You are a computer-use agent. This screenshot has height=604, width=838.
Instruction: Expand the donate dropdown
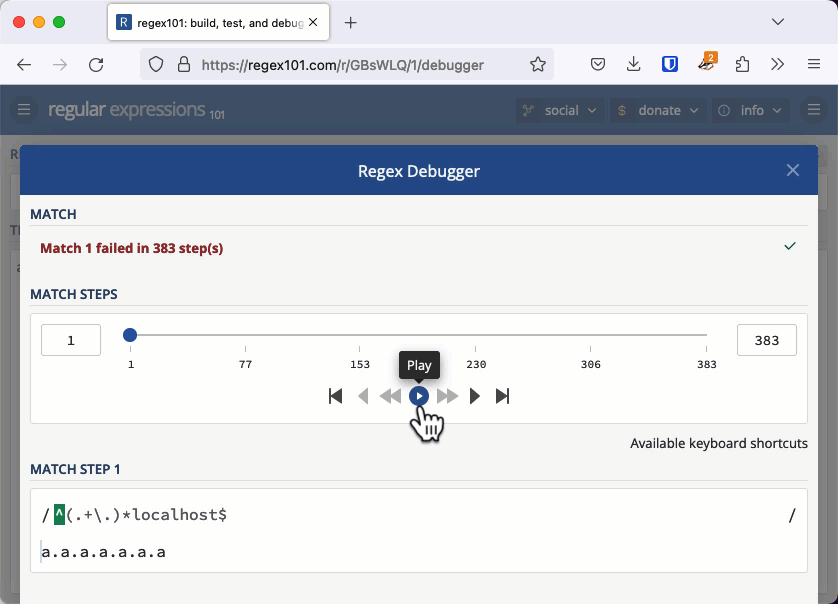coord(658,110)
